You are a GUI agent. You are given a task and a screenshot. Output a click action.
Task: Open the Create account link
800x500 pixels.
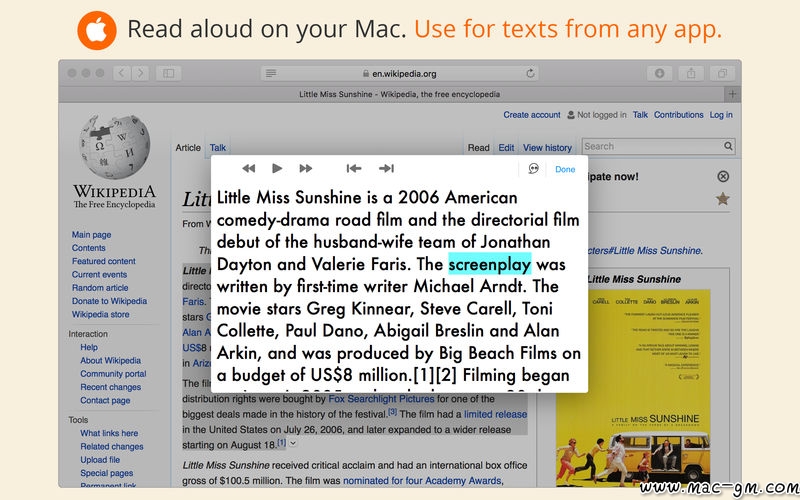click(x=532, y=115)
